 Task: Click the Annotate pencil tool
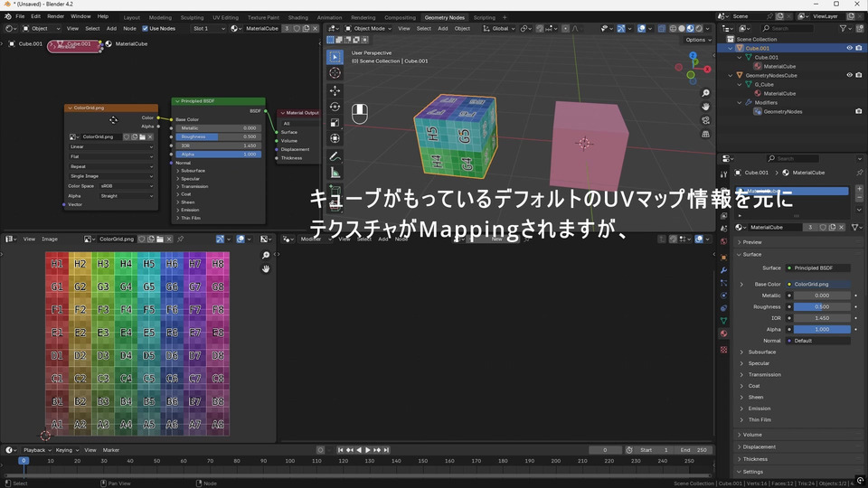pyautogui.click(x=335, y=156)
